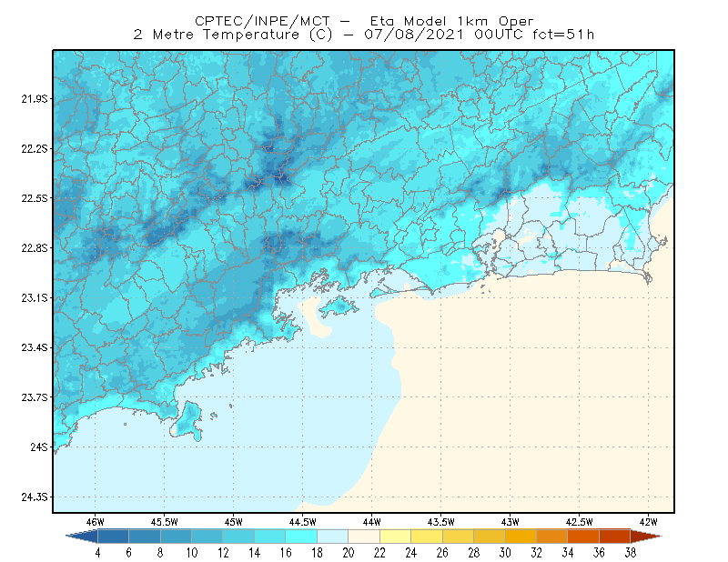Select the 42.5W longitude label

pyautogui.click(x=579, y=522)
